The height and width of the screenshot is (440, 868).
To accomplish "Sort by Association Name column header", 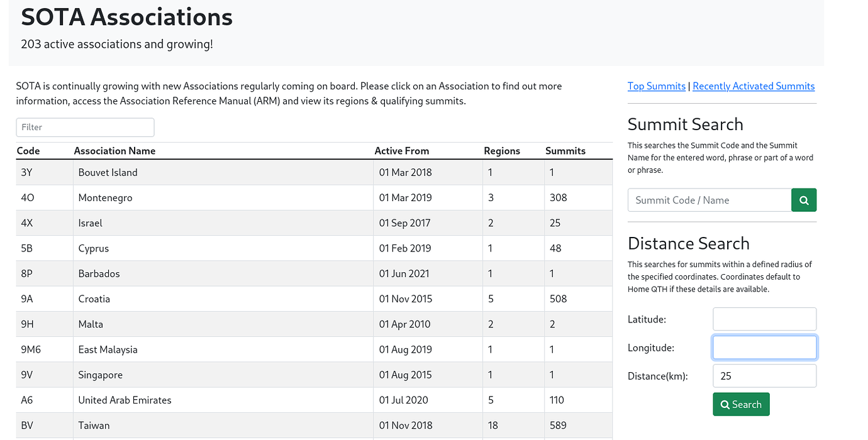I will [114, 151].
